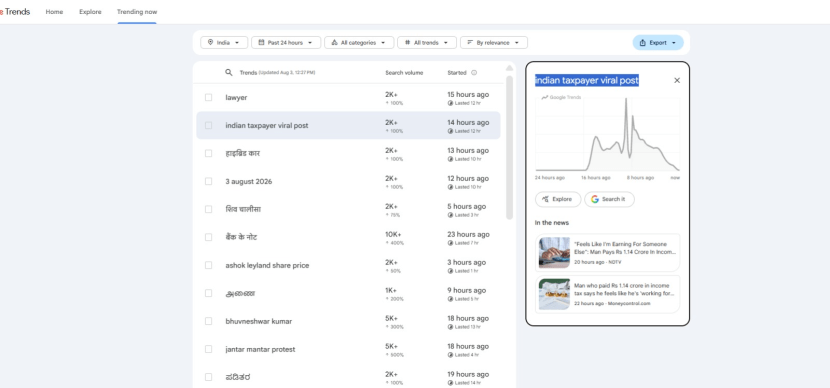Image resolution: width=830 pixels, height=388 pixels.
Task: Click the Search volume column header
Action: [404, 73]
